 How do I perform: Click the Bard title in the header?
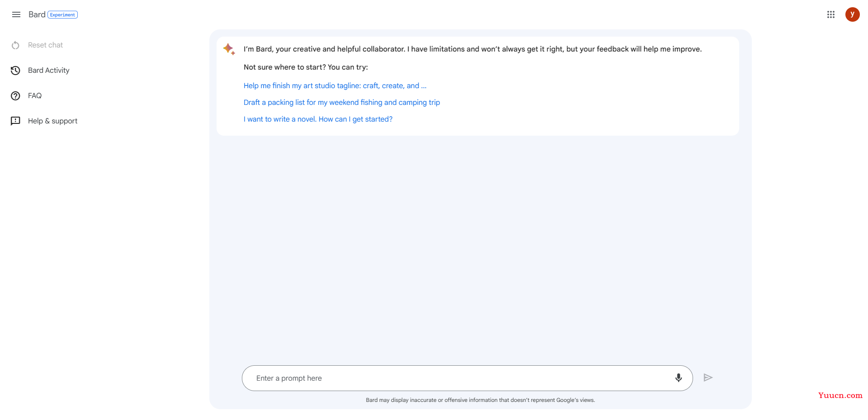pyautogui.click(x=37, y=14)
